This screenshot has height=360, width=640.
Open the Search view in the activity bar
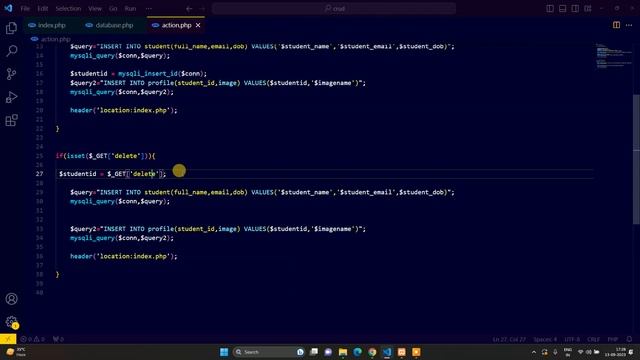11,51
